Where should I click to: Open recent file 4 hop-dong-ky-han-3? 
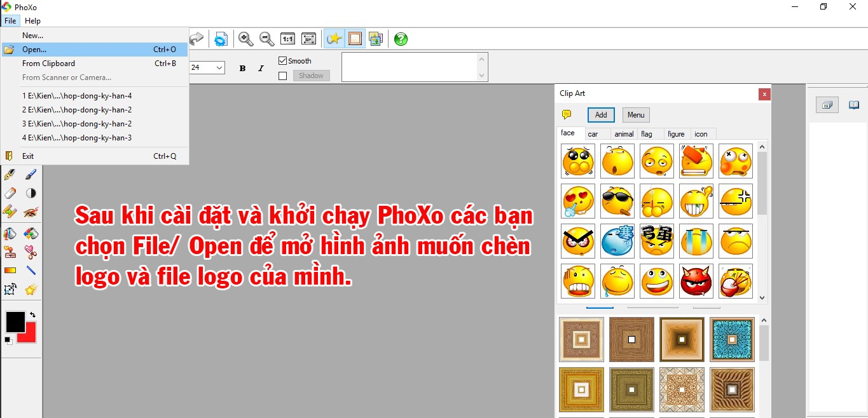click(95, 138)
